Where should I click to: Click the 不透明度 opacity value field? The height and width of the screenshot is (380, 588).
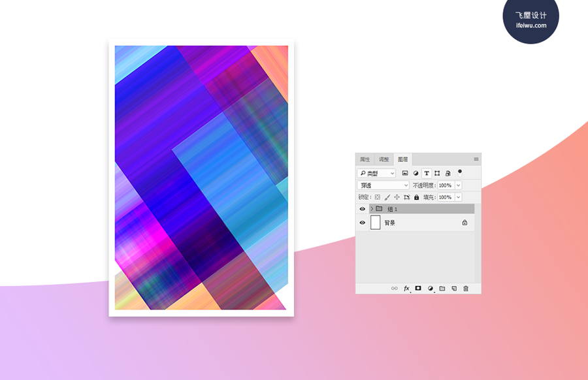(x=446, y=185)
